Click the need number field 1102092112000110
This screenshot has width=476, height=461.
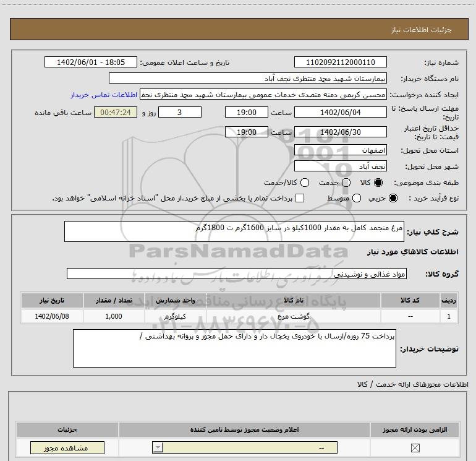(x=340, y=62)
